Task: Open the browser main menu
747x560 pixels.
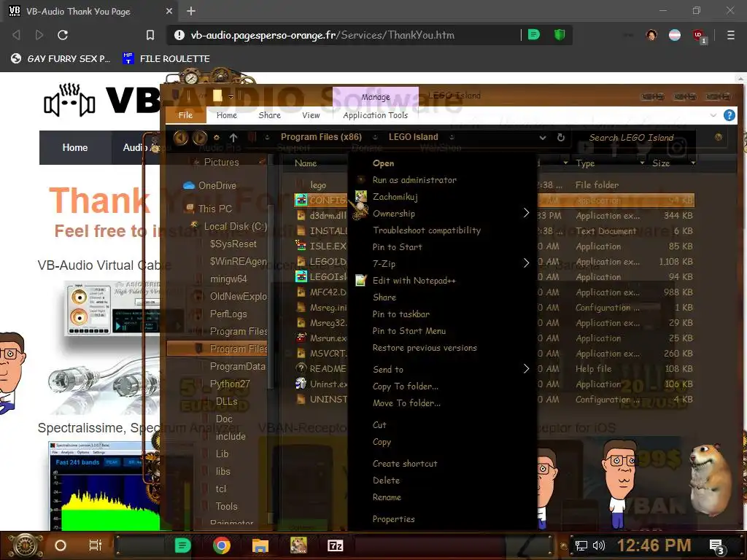Action: coord(730,35)
